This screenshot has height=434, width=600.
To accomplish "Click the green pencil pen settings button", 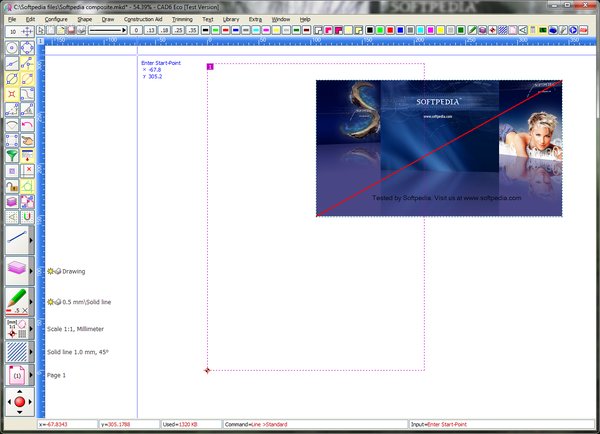I will tap(17, 302).
